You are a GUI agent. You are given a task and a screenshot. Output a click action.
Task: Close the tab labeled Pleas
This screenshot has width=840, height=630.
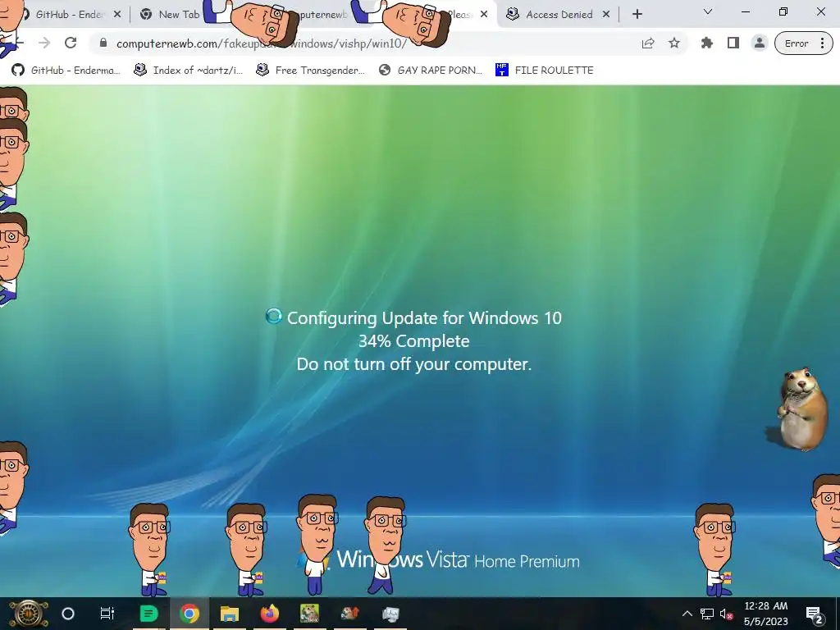484,15
